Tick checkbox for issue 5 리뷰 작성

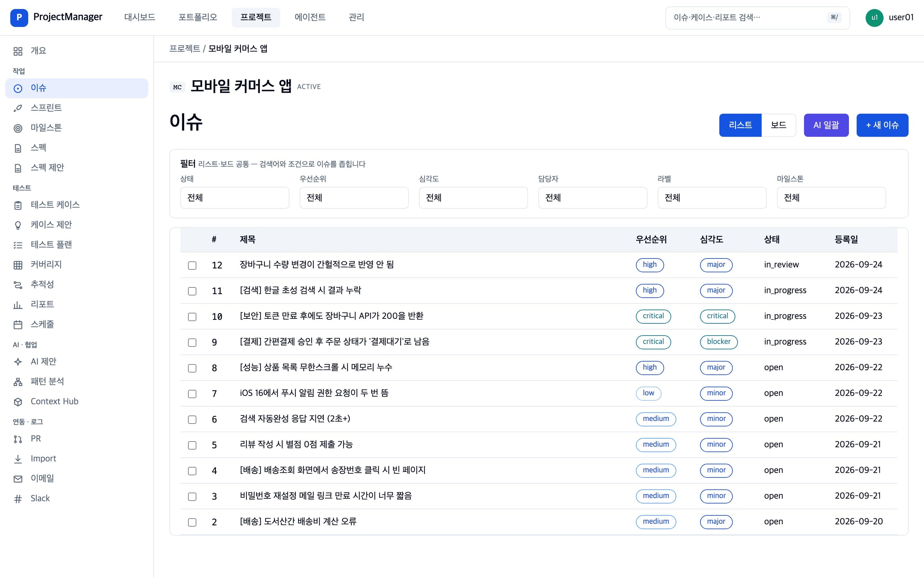[192, 445]
